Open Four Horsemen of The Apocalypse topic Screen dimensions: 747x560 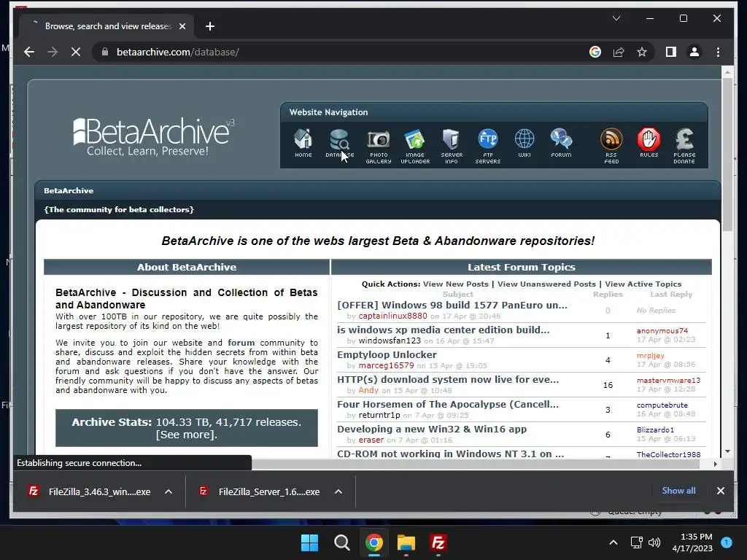448,404
